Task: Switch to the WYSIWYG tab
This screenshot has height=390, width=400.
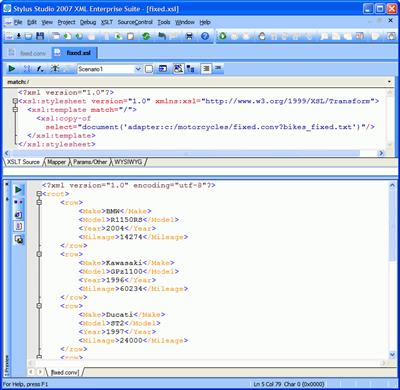Action: tap(128, 162)
